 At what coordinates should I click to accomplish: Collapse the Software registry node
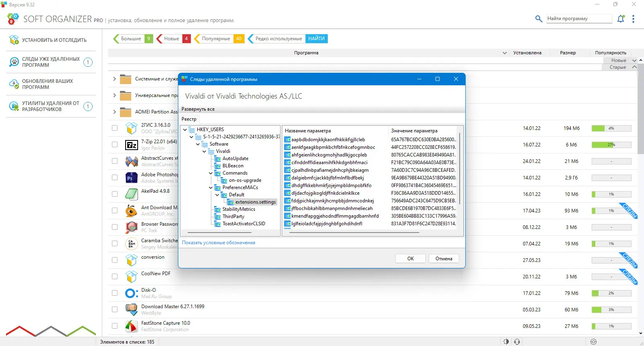[198, 144]
